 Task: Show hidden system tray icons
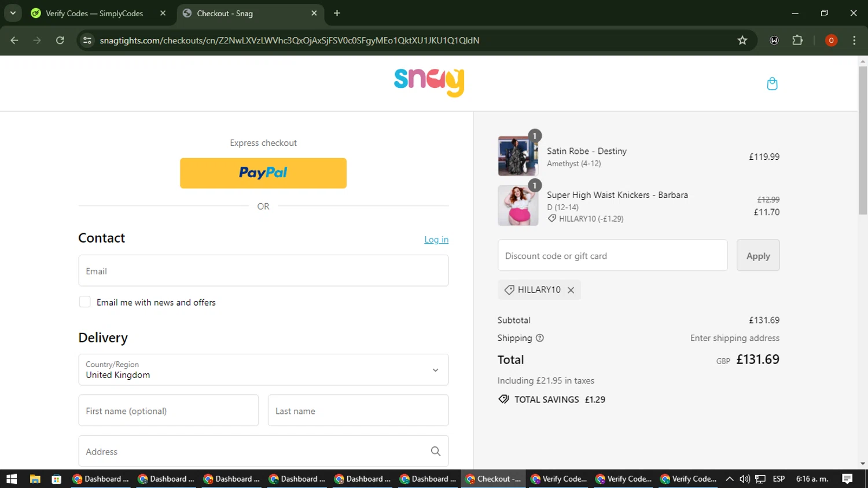729,479
